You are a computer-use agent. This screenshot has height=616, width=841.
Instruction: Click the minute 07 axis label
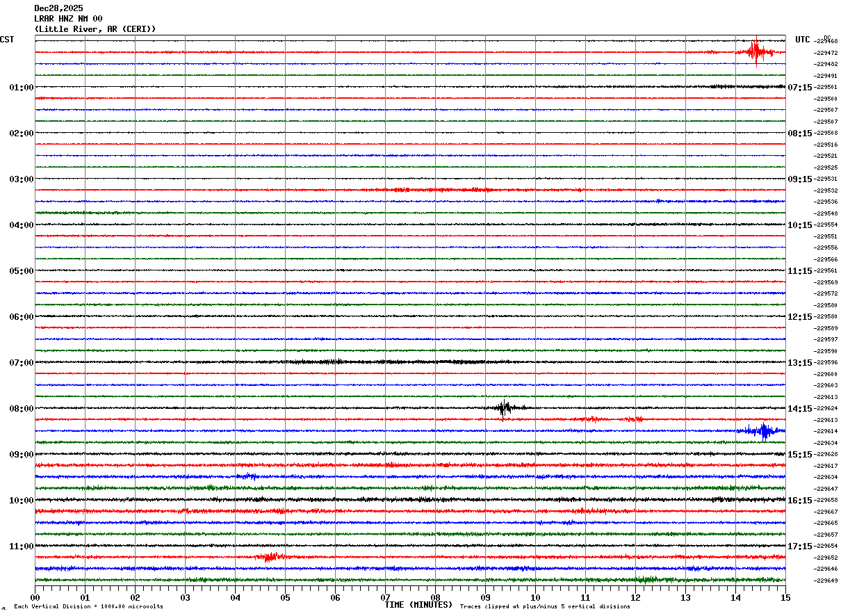[x=385, y=597]
